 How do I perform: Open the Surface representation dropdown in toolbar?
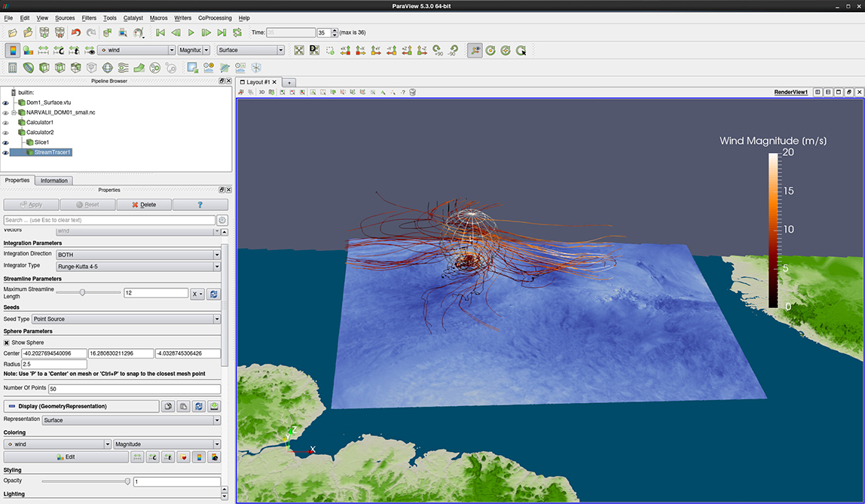pos(250,50)
